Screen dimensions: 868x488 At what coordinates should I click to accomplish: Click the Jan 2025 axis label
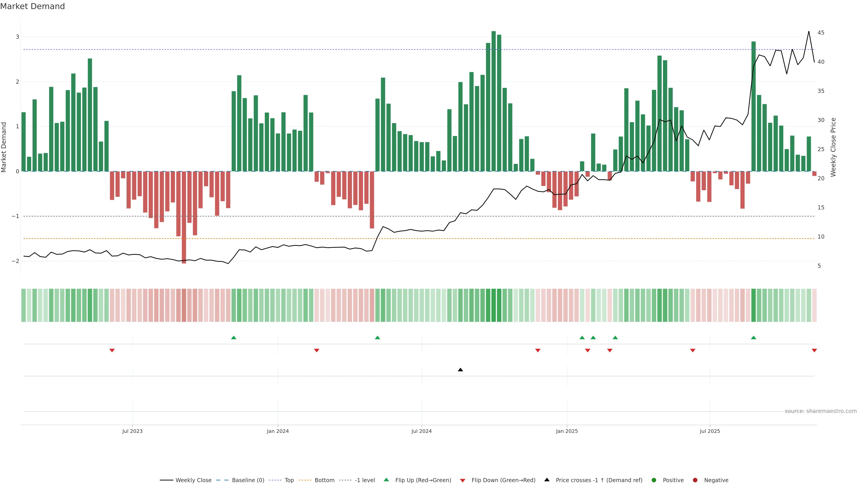click(x=567, y=431)
